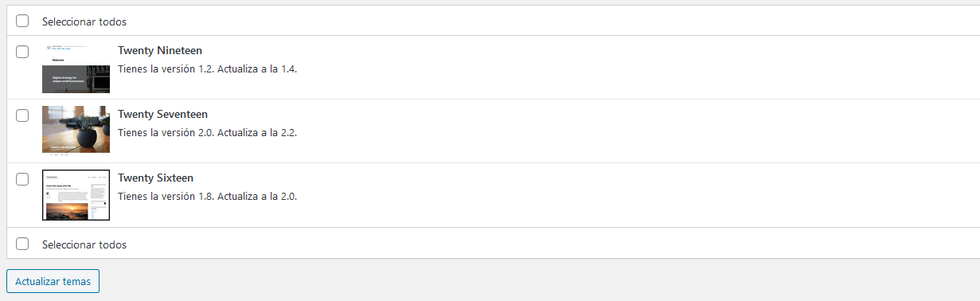Click the Twenty Sixteen sunset thumbnail
Viewport: 980px width, 301px height.
(76, 194)
